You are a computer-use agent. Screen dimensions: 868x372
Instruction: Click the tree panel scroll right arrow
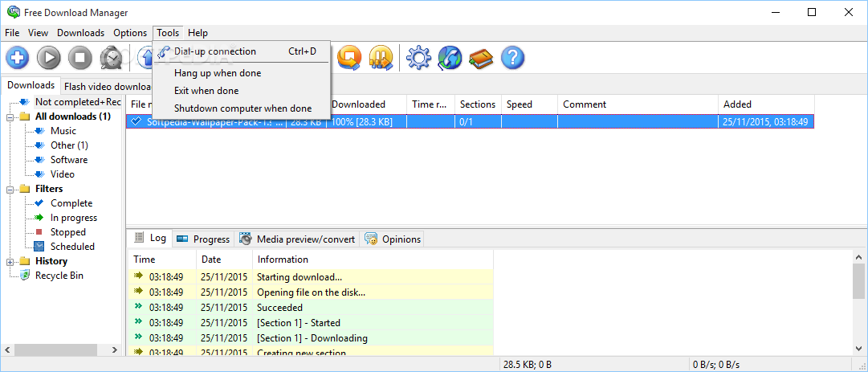point(115,350)
